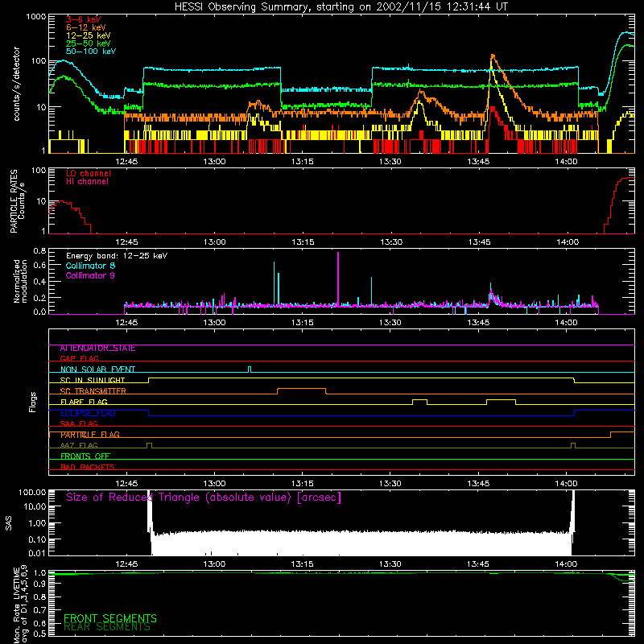Image resolution: width=644 pixels, height=644 pixels.
Task: Click the BAD_PACKETS flag label
Action: 88,467
